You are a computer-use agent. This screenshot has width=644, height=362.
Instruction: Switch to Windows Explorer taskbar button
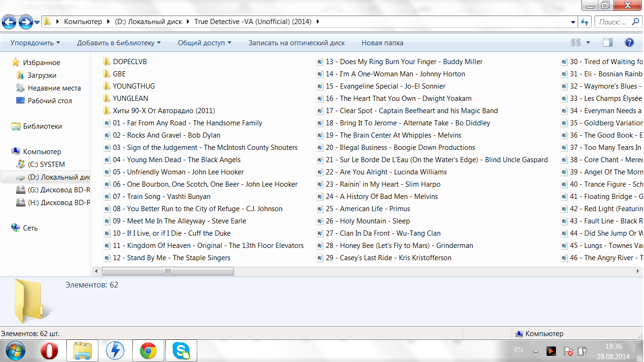(x=82, y=351)
